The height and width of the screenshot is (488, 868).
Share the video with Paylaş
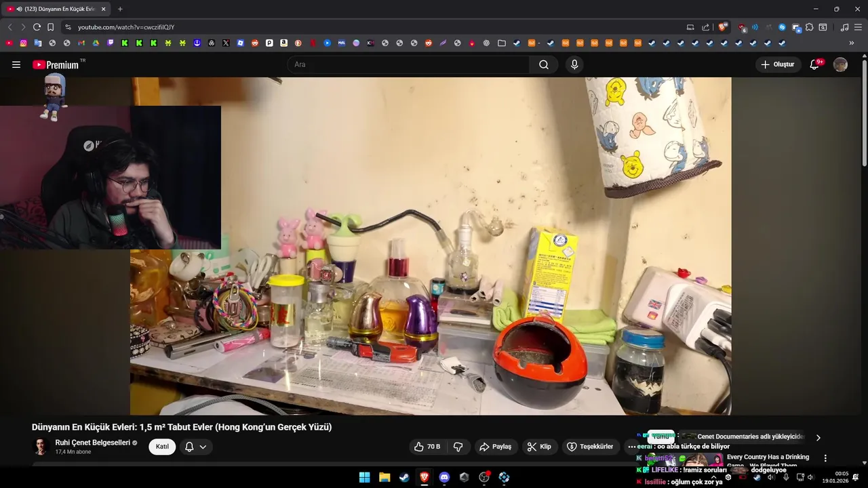point(495,447)
